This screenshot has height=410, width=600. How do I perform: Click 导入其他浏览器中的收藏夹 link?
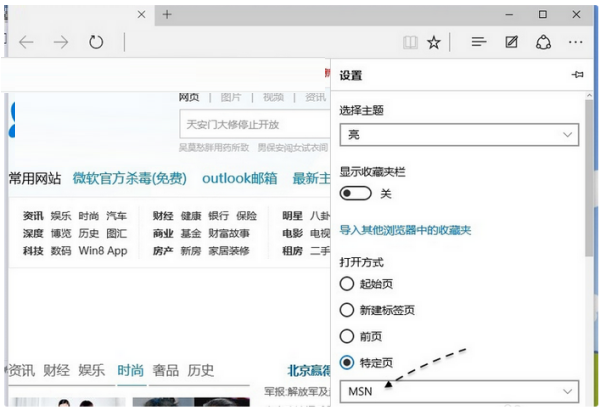405,230
